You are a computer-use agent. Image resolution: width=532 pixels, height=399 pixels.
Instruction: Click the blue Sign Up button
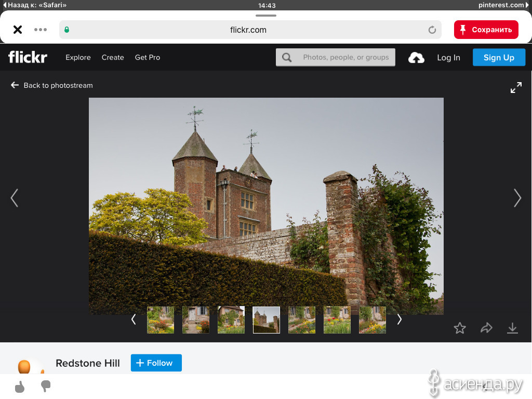click(x=499, y=57)
